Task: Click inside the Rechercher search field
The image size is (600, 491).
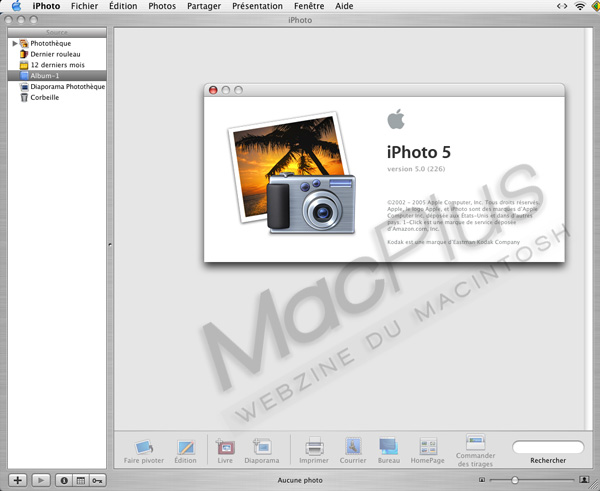Action: pyautogui.click(x=548, y=447)
